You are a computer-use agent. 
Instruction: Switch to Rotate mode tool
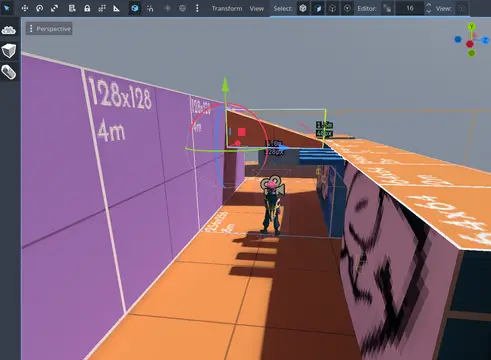click(40, 8)
